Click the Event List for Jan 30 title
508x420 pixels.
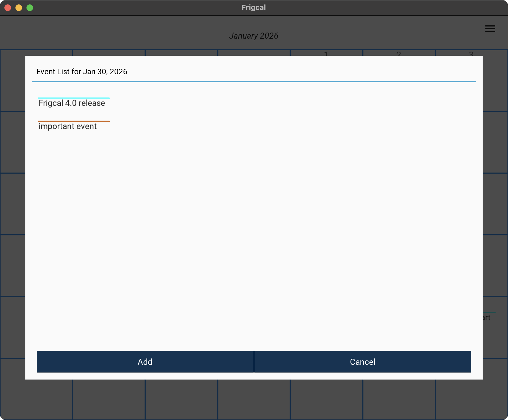pos(82,72)
